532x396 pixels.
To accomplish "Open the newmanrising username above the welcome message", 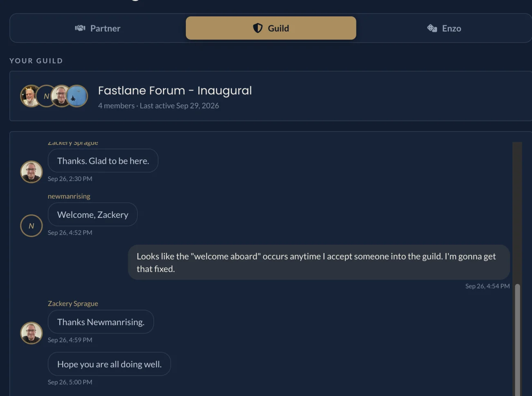I will (69, 197).
